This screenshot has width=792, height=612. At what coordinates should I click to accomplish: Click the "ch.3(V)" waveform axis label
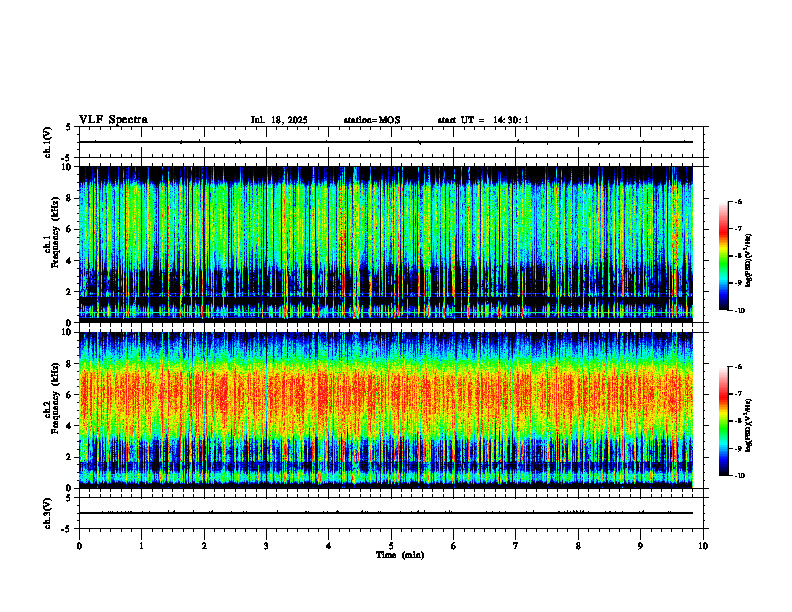48,513
